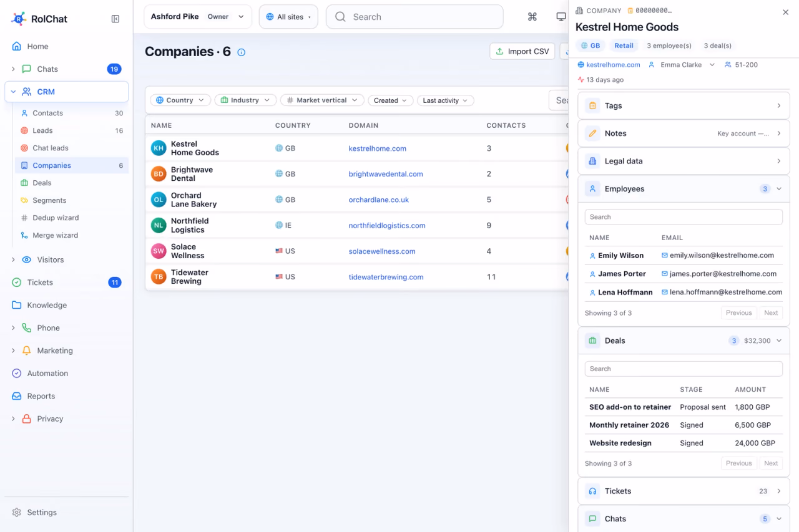
Task: Open the Knowledge sidebar section
Action: tap(66, 305)
